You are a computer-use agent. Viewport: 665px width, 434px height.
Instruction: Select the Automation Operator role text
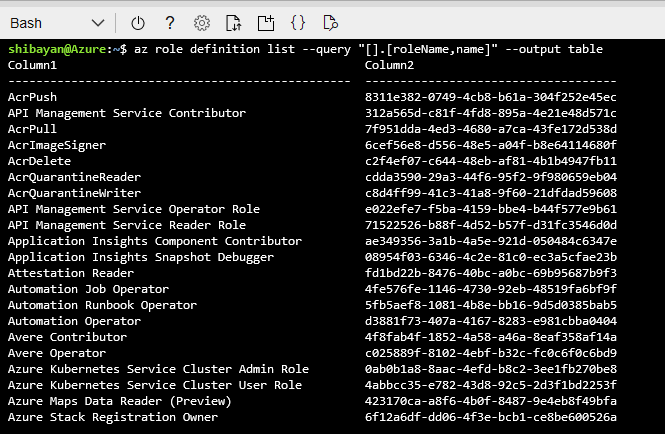pyautogui.click(x=74, y=321)
